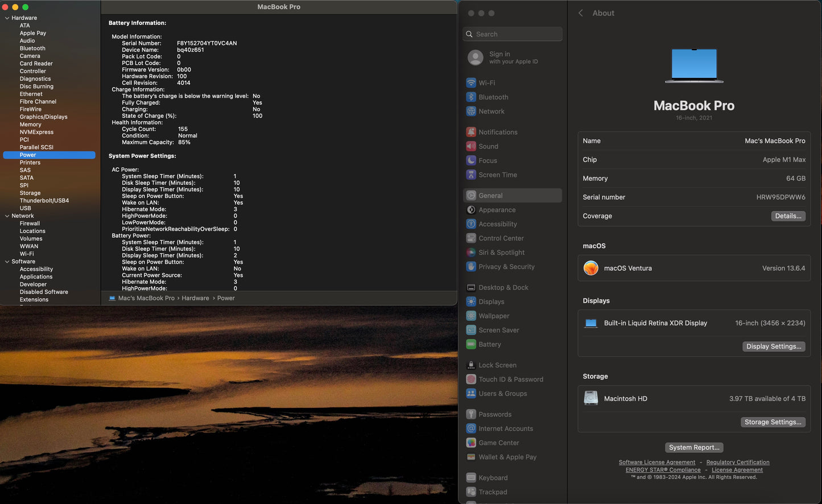
Task: Select Graphics/Displays in Hardware list
Action: [43, 117]
